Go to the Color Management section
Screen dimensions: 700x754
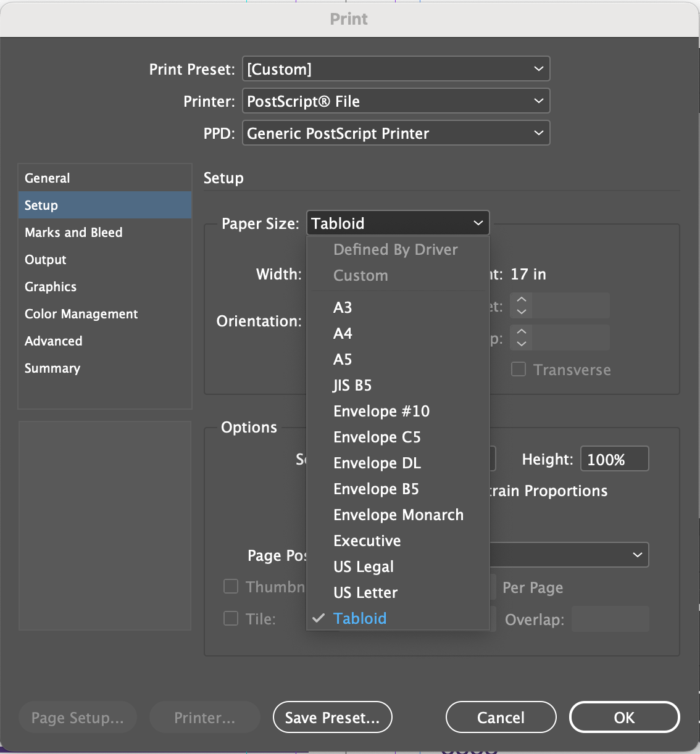coord(81,314)
